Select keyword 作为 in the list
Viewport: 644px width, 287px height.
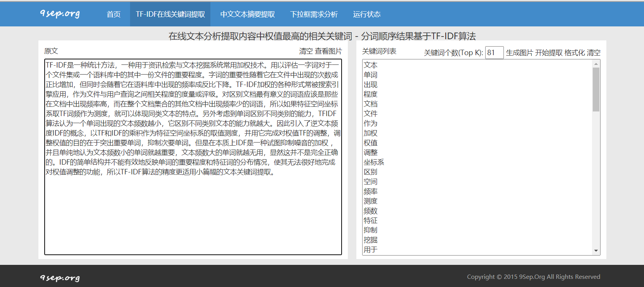tap(370, 123)
